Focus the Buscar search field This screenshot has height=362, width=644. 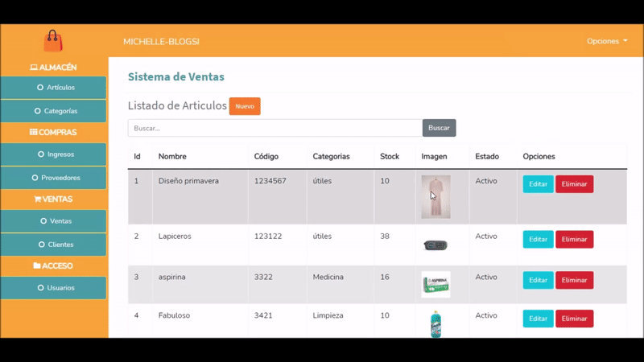[275, 128]
